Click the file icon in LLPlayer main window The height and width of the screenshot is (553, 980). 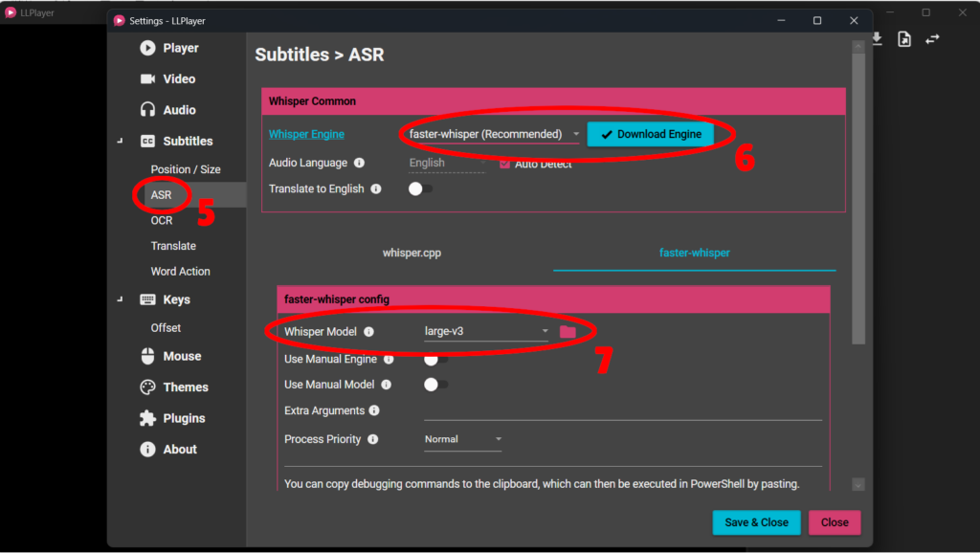[x=904, y=39]
